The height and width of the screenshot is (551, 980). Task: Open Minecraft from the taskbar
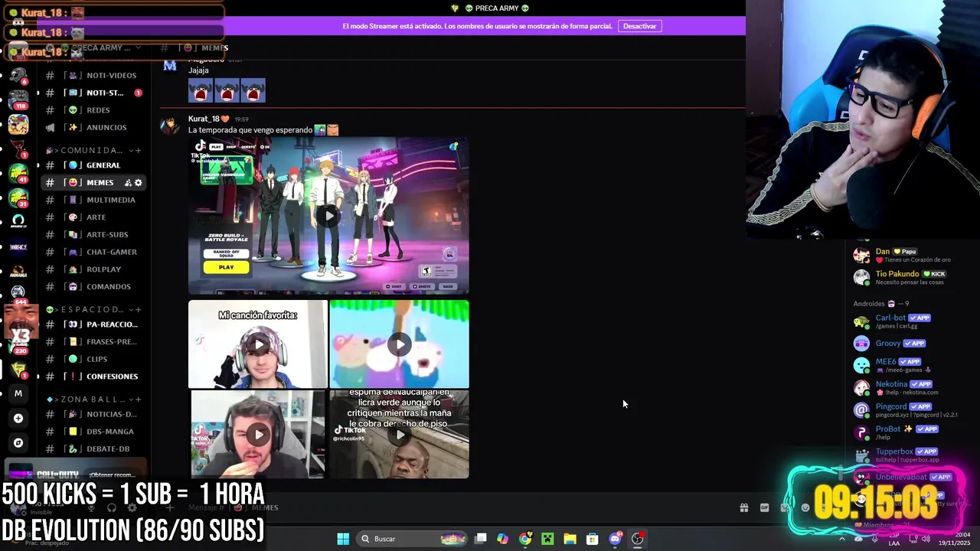pos(547,539)
